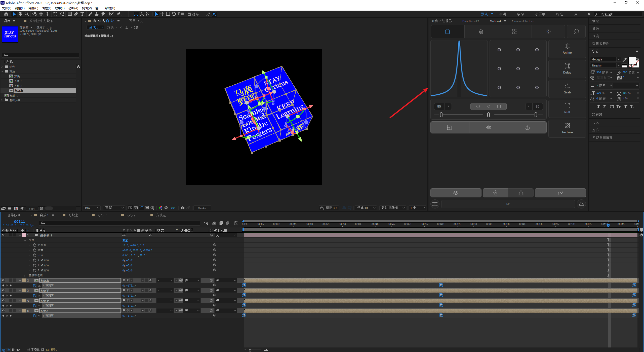
Task: Select the Zoom magnifier tool
Action: coord(27,14)
